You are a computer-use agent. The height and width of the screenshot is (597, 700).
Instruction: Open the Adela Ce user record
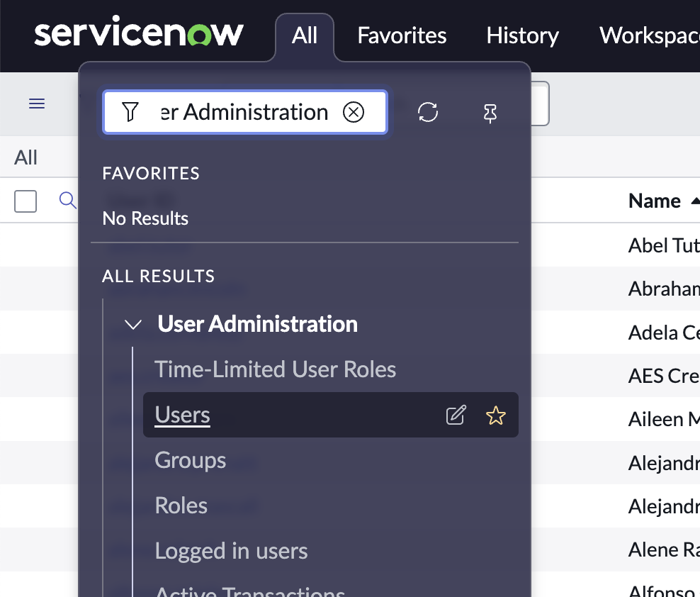(x=664, y=333)
